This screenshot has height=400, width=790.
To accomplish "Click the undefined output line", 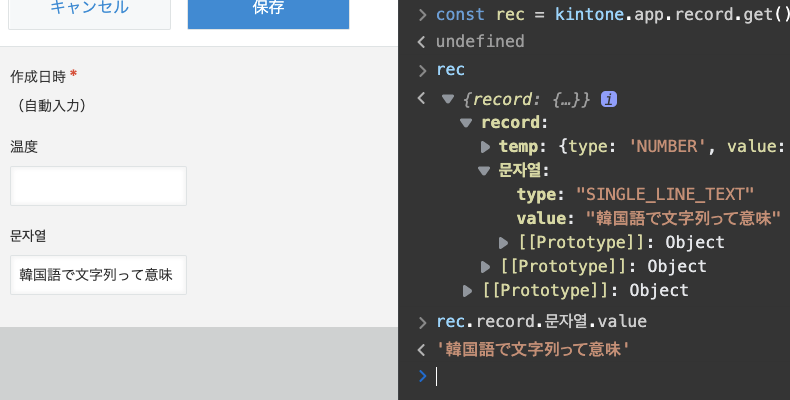I will (480, 41).
